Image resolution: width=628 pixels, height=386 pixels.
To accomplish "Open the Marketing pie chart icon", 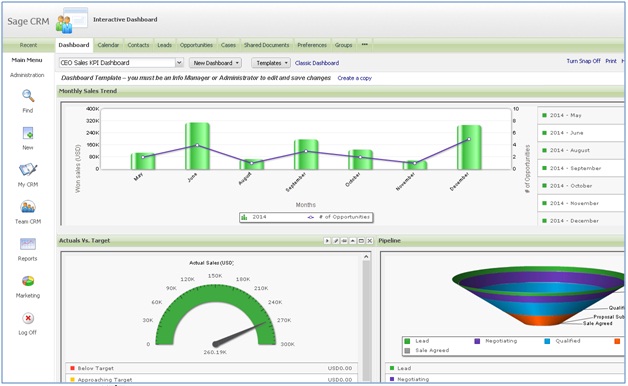I will pos(28,281).
